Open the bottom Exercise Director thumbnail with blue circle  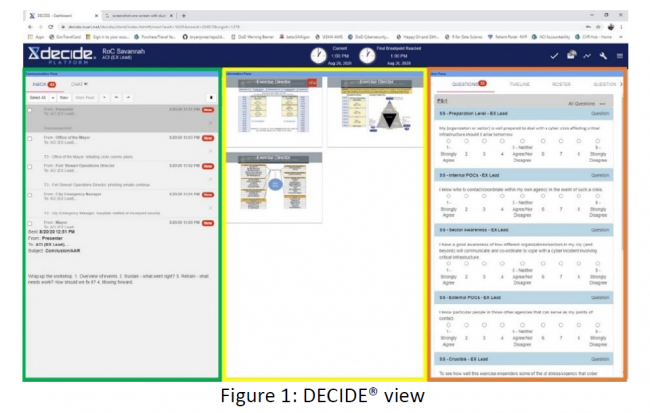click(x=274, y=187)
